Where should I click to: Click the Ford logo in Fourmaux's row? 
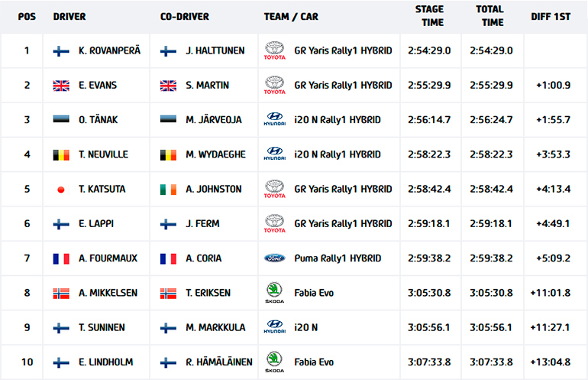[274, 258]
